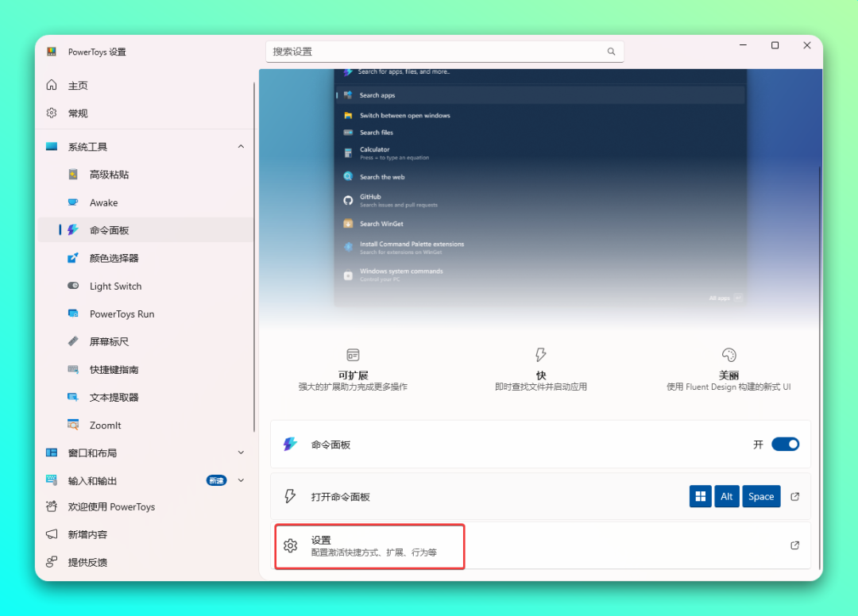Expand the 窗口和布局 section
The width and height of the screenshot is (858, 616).
(x=241, y=452)
